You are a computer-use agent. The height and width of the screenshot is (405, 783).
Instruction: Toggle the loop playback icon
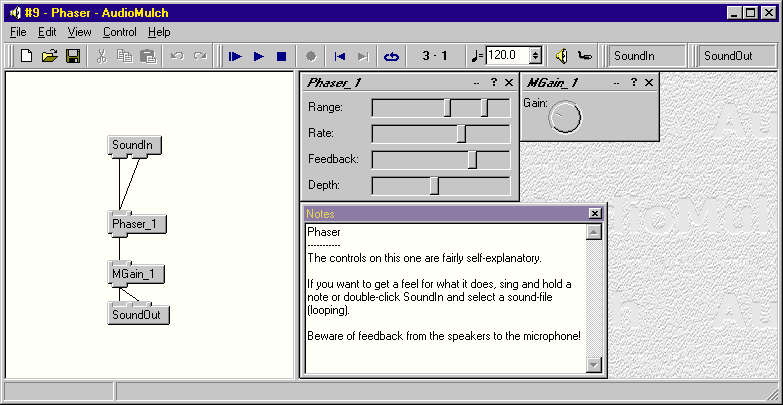click(x=392, y=56)
